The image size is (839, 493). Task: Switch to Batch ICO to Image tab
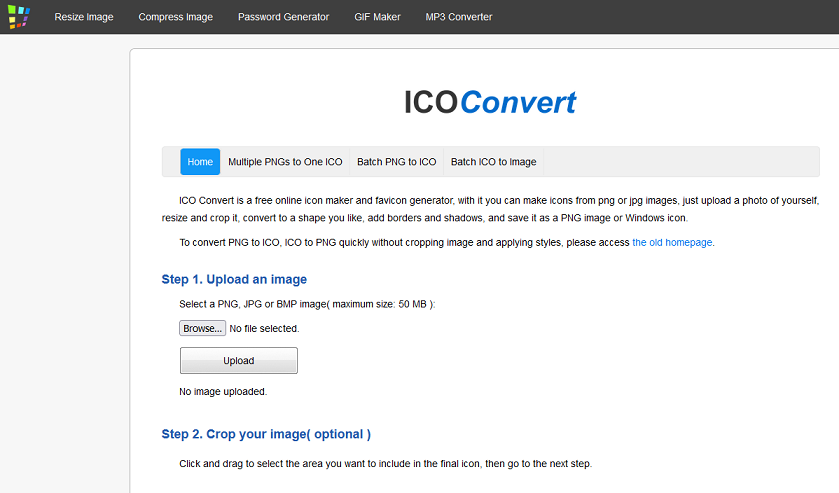pos(493,162)
